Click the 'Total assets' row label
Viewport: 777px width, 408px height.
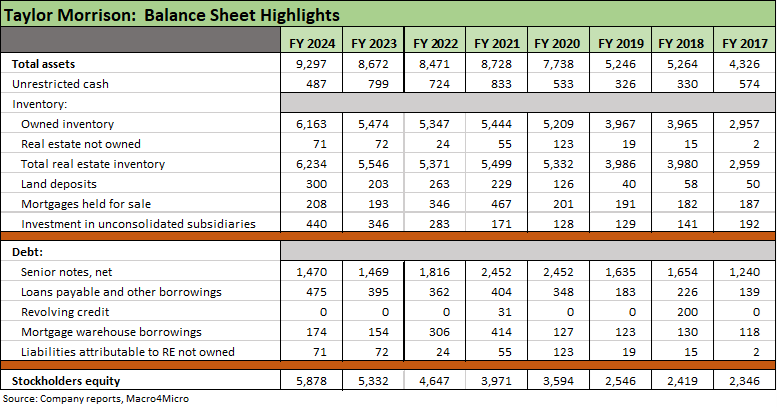pos(43,64)
